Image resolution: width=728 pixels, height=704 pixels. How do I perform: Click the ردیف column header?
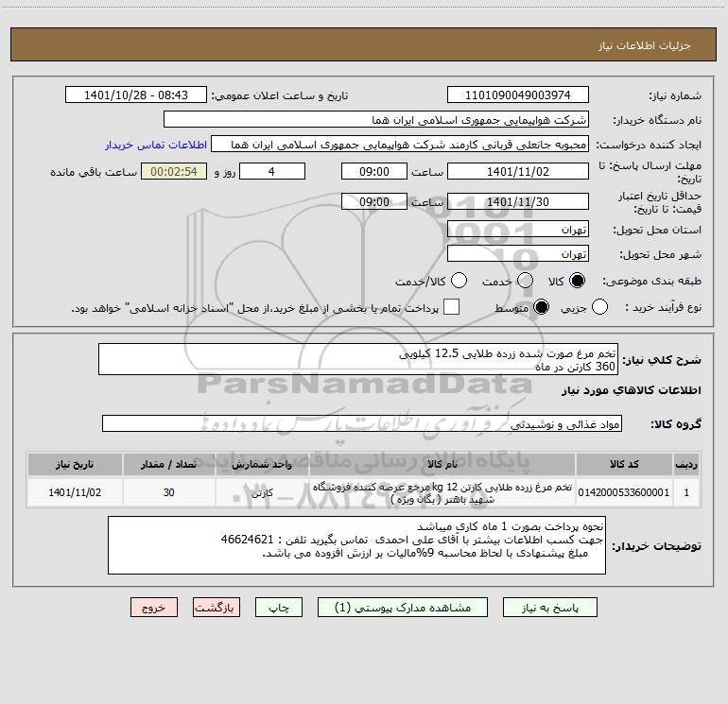(686, 464)
